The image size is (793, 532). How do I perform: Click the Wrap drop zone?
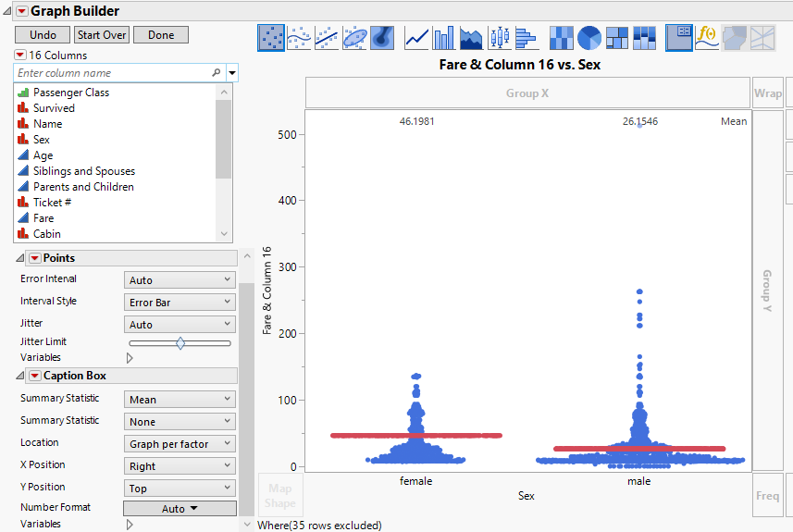768,93
